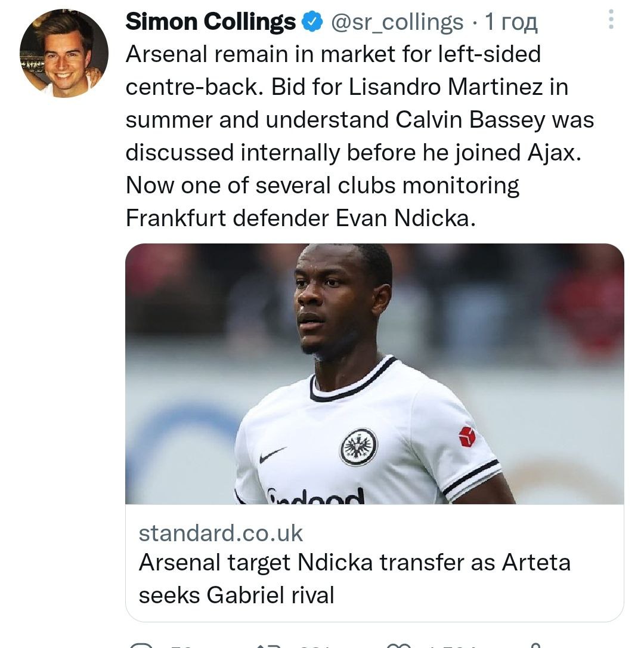Click the blue verified badge beside Simon Collings
644x648 pixels.
(x=311, y=23)
